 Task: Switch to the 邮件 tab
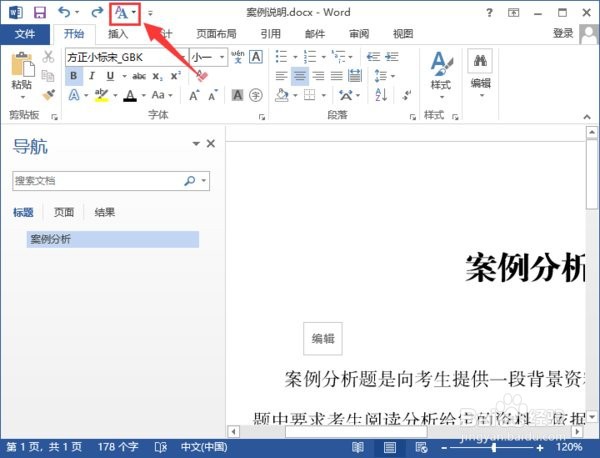coord(315,34)
